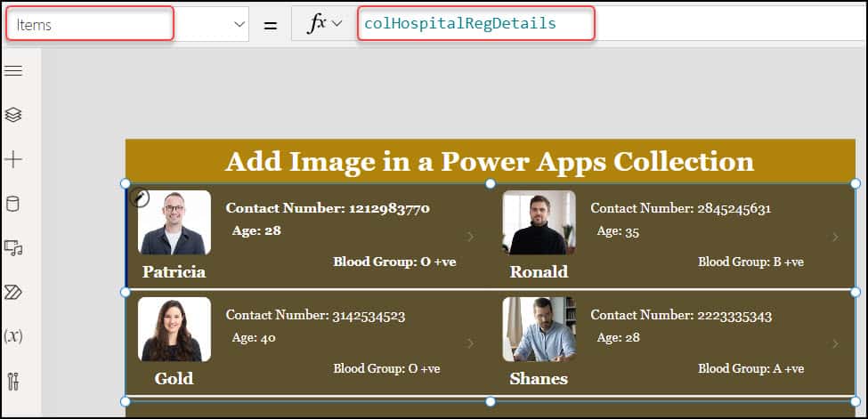Click the Insert plus icon

coord(13,159)
